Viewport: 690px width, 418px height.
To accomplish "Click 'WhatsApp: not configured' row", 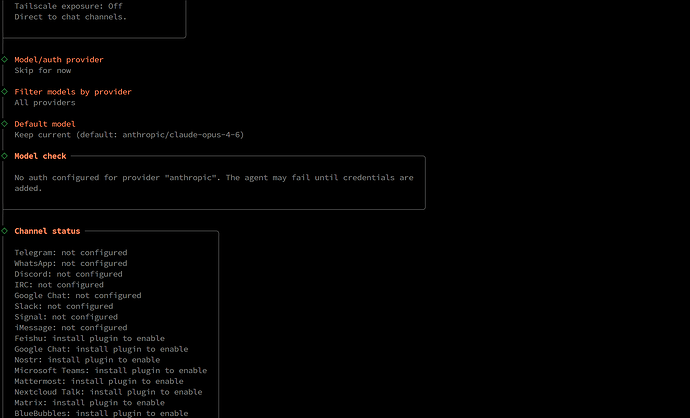I will (x=71, y=263).
